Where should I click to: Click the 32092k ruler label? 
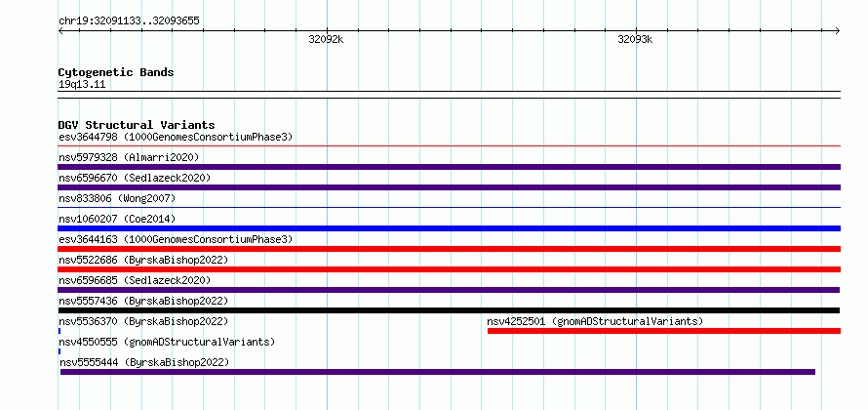326,39
